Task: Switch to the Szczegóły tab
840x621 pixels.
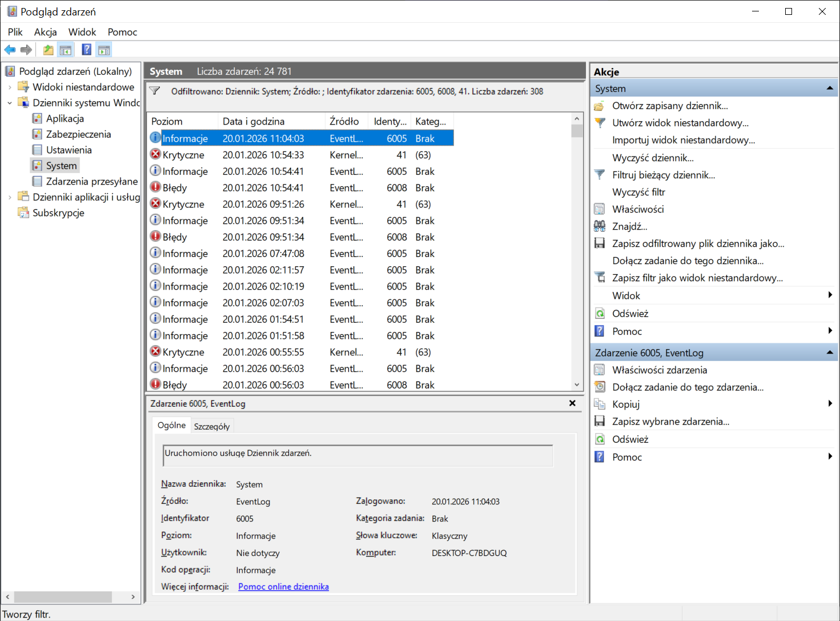Action: click(212, 426)
